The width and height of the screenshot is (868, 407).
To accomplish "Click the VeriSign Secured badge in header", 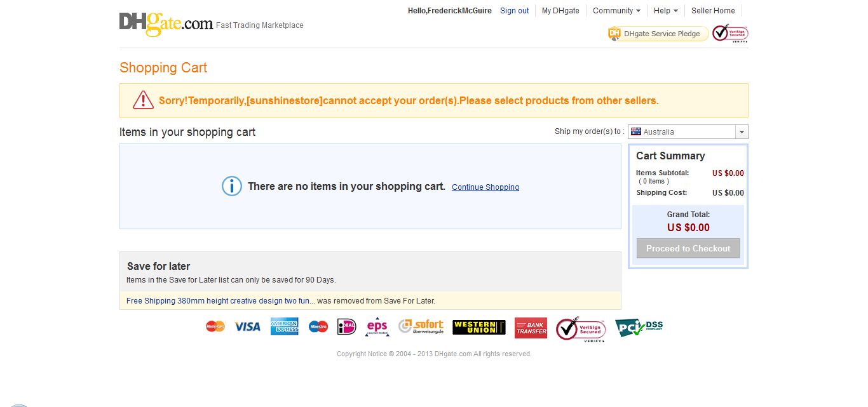I will click(730, 33).
